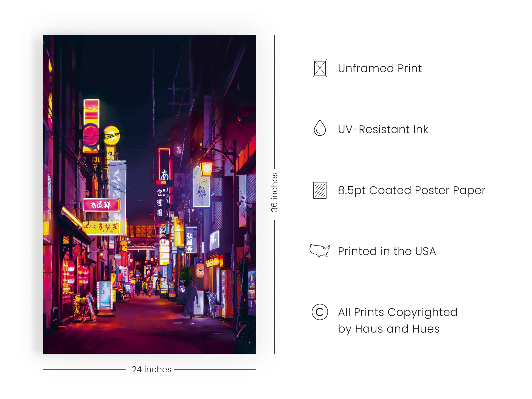Click the "Unframed Print" text
The height and width of the screenshot is (399, 532).
pos(380,68)
